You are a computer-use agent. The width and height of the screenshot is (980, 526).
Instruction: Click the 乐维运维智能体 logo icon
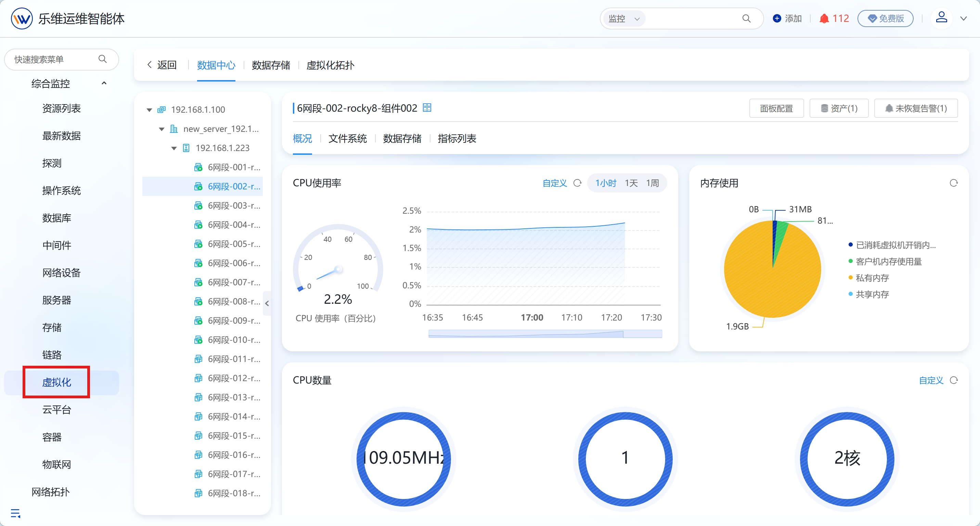(x=22, y=18)
